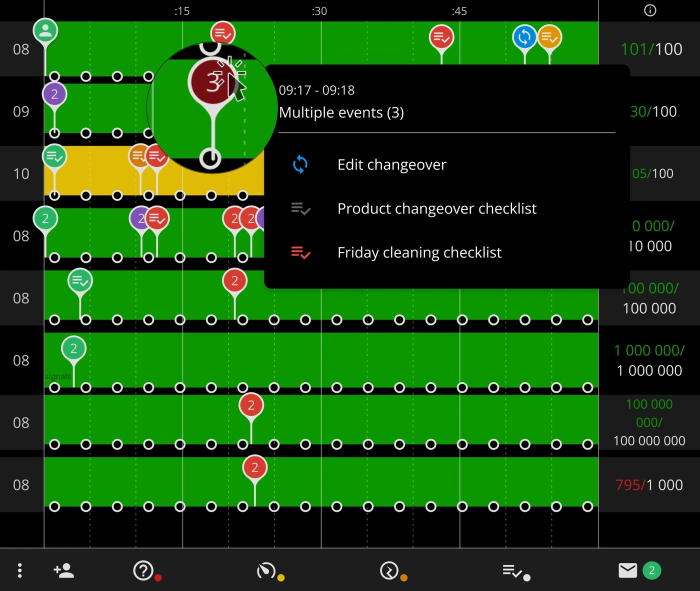The height and width of the screenshot is (591, 700).
Task: Select Friday cleaning checklist entry
Action: pyautogui.click(x=419, y=252)
